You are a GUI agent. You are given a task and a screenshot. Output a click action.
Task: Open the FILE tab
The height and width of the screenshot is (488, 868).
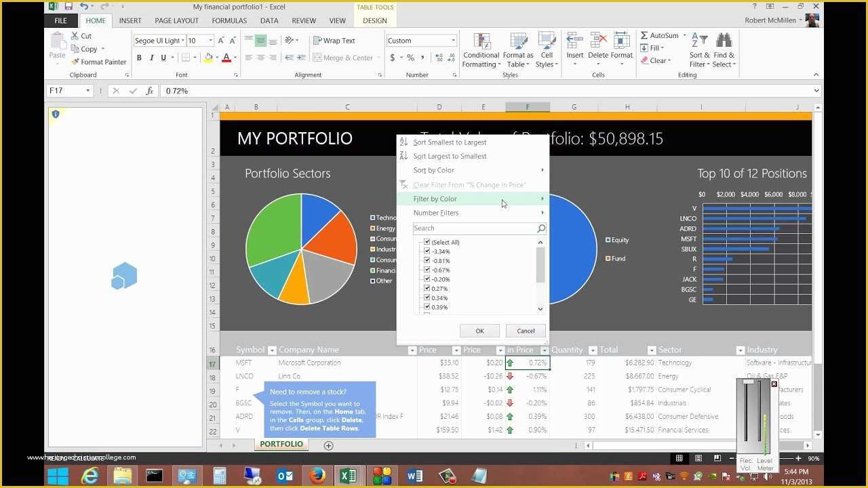(x=61, y=21)
